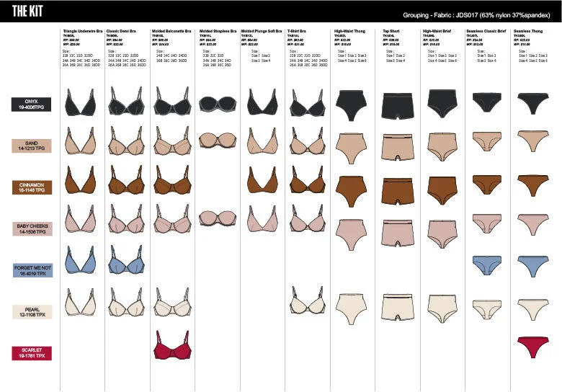Open the pearl High-Waist Thong sketch
The width and height of the screenshot is (562, 392).
click(352, 309)
